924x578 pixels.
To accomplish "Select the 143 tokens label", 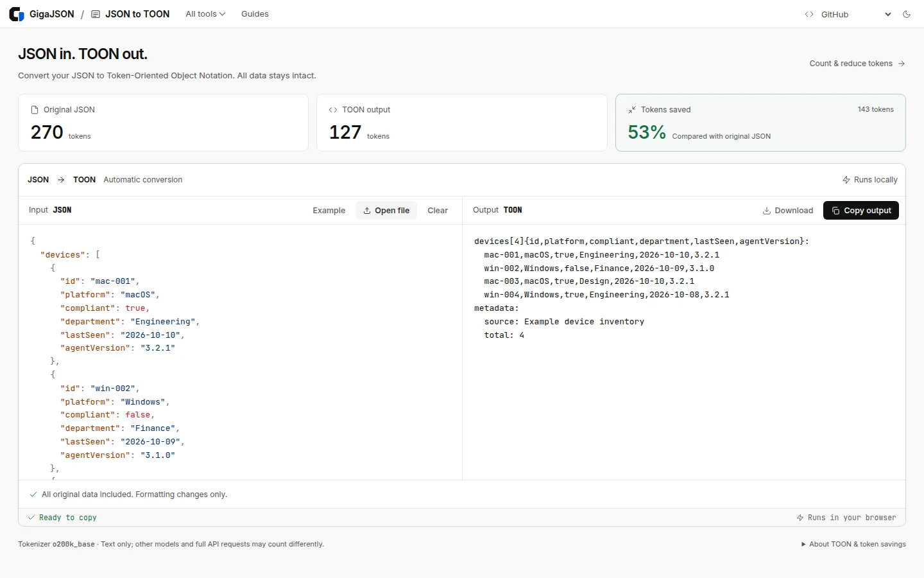I will click(x=875, y=109).
